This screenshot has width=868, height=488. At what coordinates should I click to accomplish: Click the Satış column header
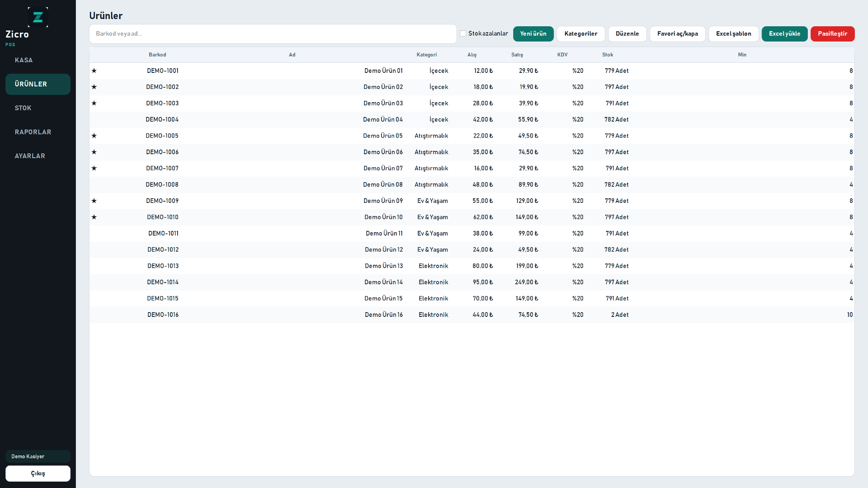click(517, 55)
